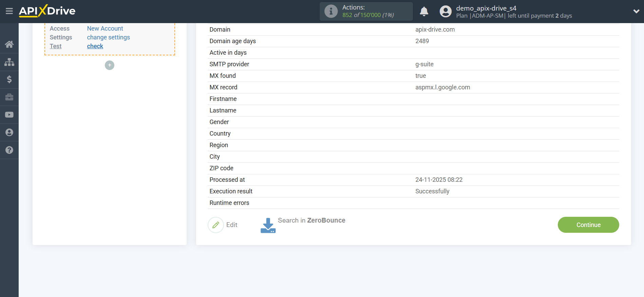Open the hamburger menu
This screenshot has height=297, width=644.
[x=9, y=11]
